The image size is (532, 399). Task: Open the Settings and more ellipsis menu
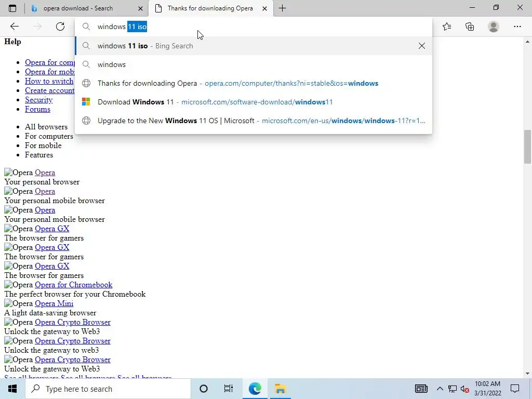click(x=517, y=26)
